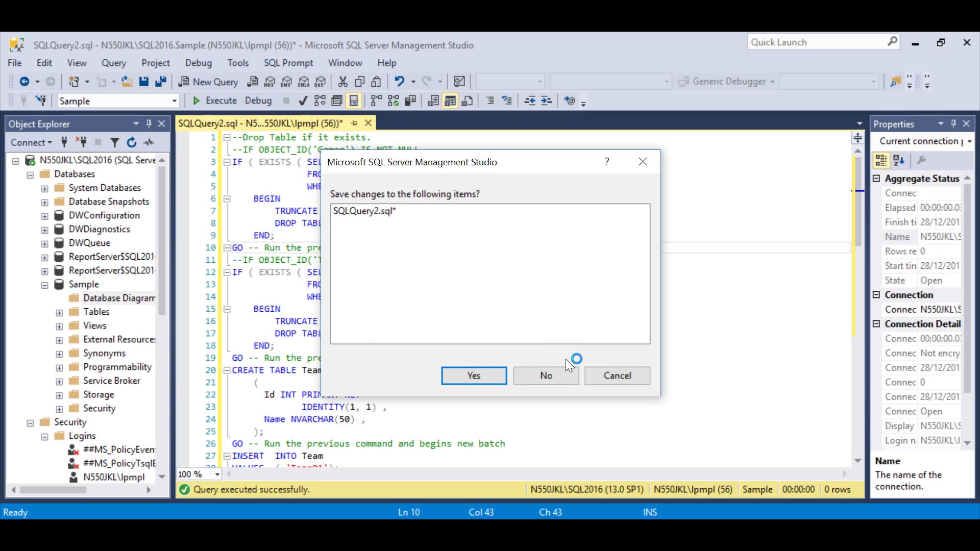Disconnect the server in Object Explorer
Viewport: 980px width, 551px height.
coord(82,142)
